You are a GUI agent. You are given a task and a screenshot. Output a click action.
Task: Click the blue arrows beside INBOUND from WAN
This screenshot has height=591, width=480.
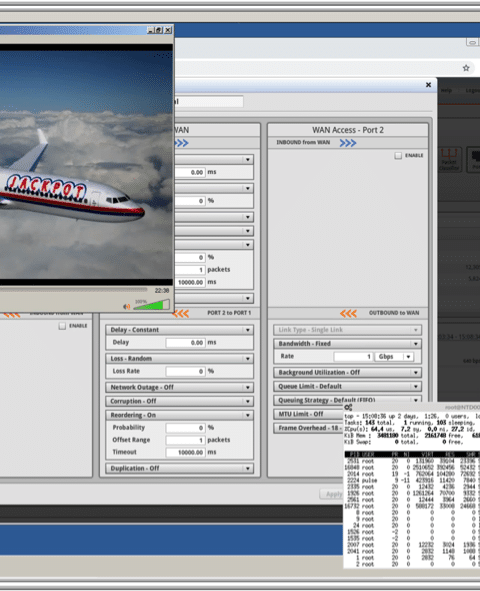(x=348, y=143)
